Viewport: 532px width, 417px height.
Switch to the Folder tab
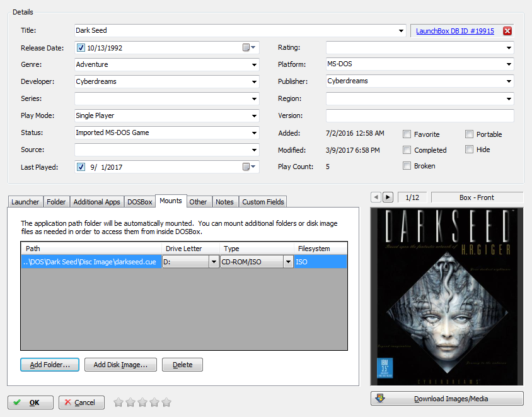tap(56, 202)
